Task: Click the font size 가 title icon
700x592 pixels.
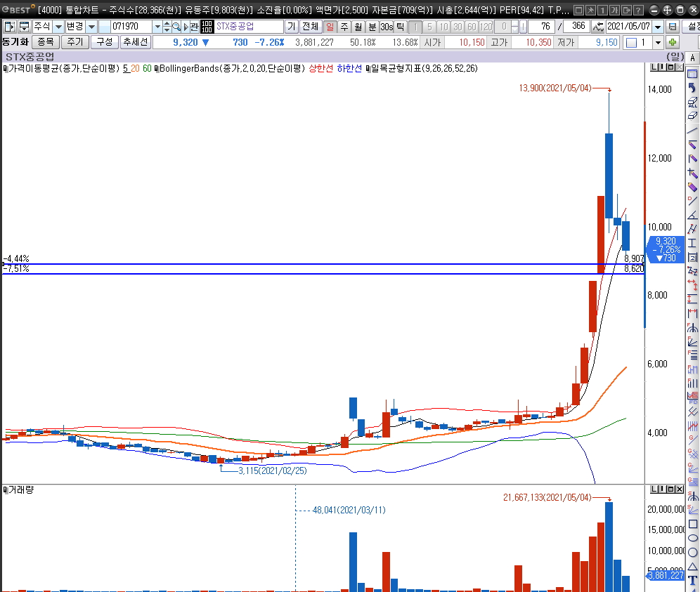Action: pos(615,10)
